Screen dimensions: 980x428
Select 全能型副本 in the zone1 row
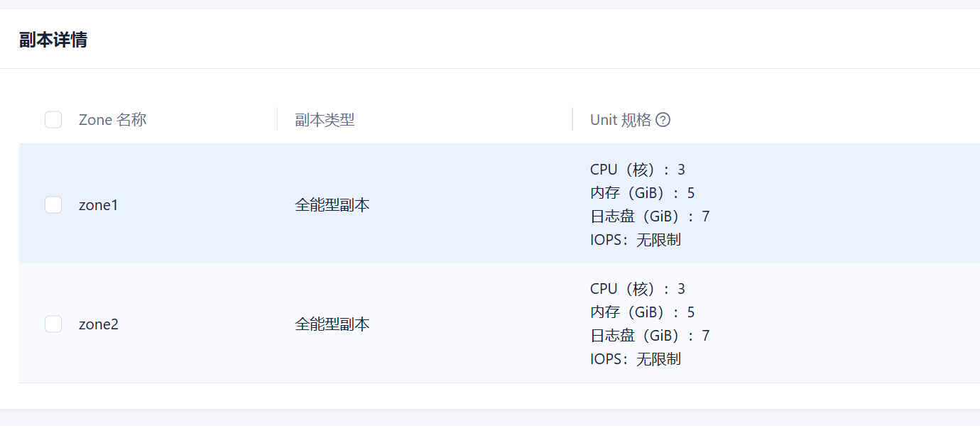(332, 205)
